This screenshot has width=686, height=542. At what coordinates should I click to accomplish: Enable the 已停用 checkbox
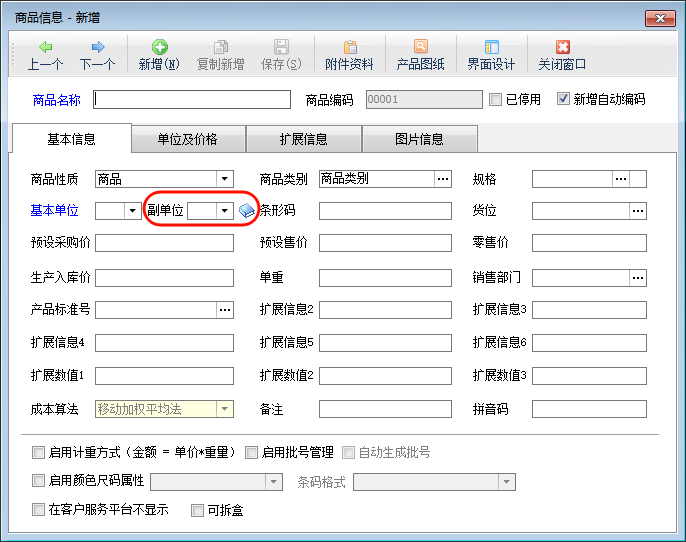pos(495,100)
